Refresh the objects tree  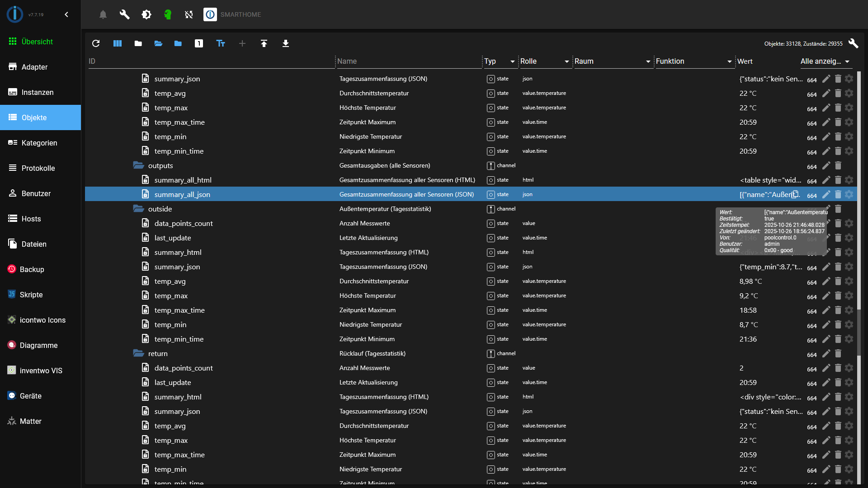click(x=96, y=43)
